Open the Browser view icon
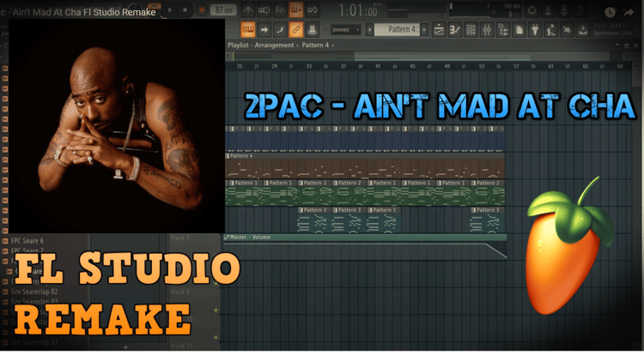 coord(503,29)
